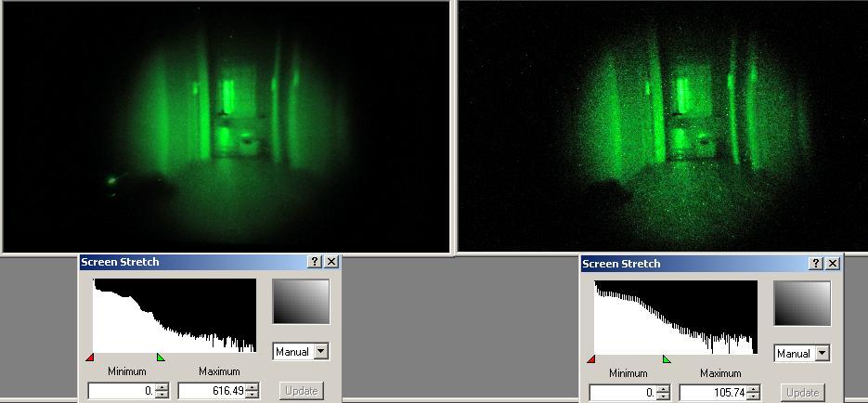Click the gradient preview box in the 616.49 dialog
This screenshot has height=403, width=868.
[x=301, y=302]
